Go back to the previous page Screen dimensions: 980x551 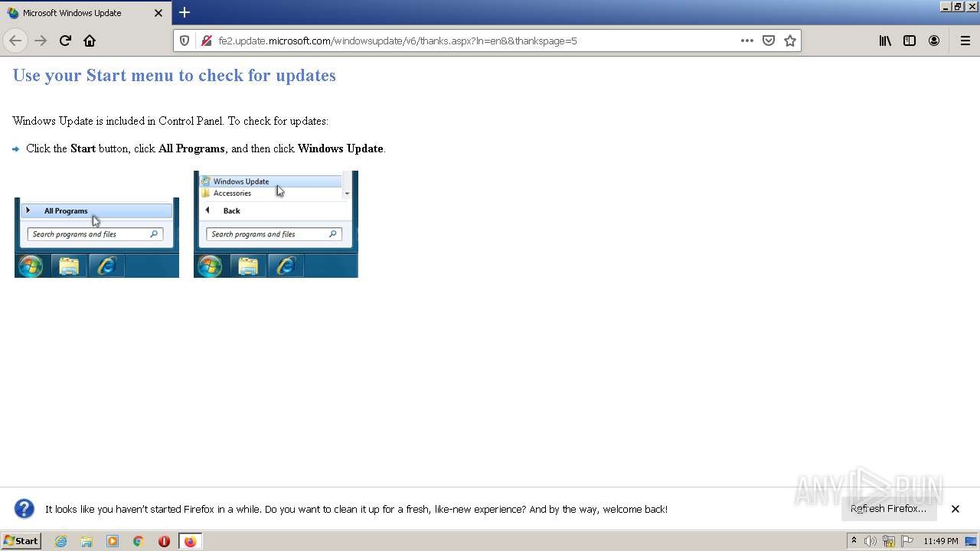click(x=15, y=41)
